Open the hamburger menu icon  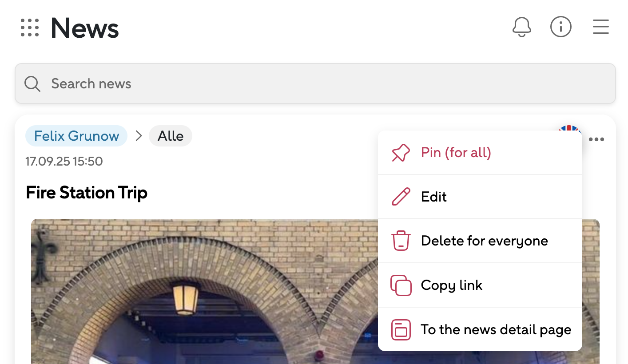pyautogui.click(x=600, y=28)
